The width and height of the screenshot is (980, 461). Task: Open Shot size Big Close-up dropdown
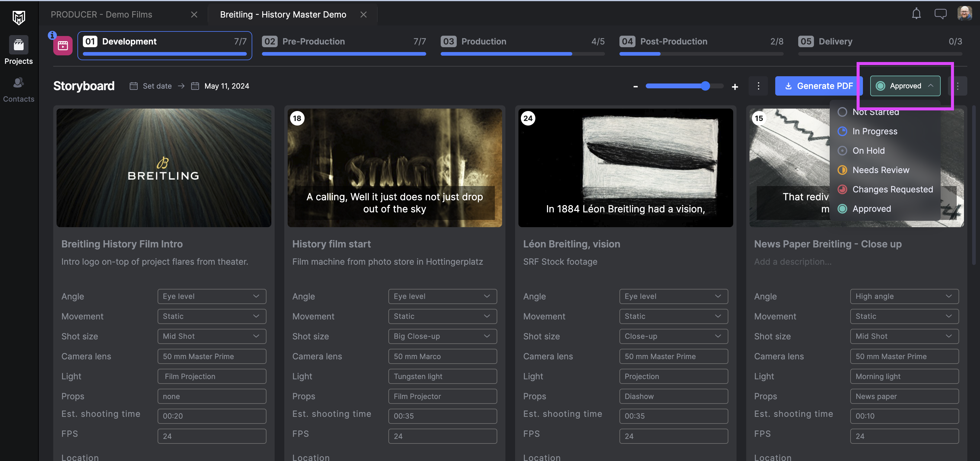point(443,336)
